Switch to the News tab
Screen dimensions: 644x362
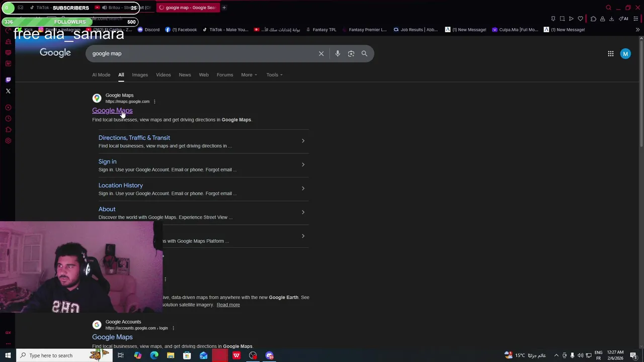point(185,75)
